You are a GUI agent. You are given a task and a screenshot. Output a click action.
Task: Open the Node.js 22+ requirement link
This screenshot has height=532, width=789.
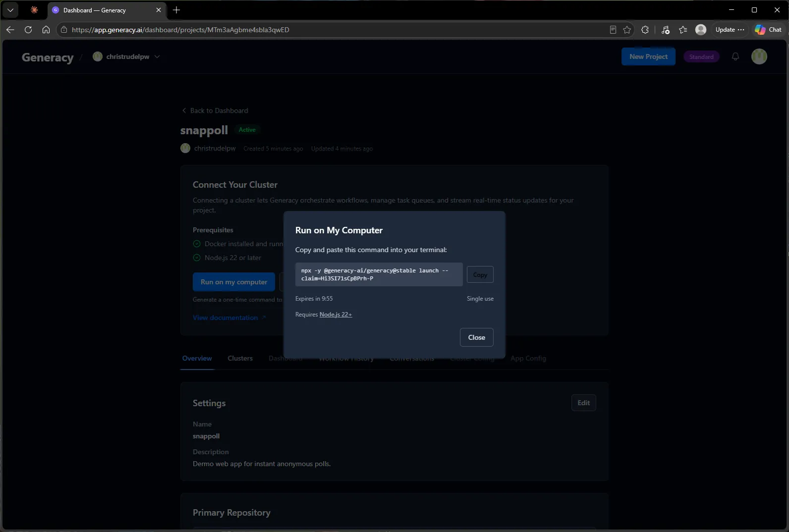tap(336, 315)
